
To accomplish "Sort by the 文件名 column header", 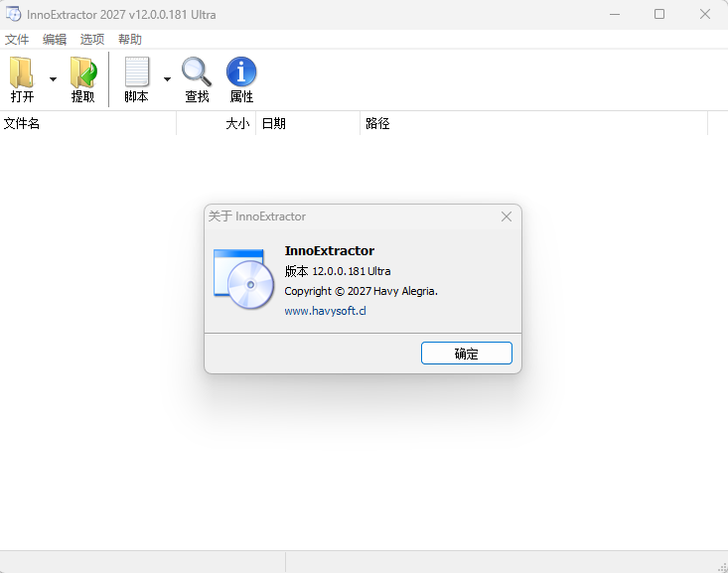I will (88, 123).
